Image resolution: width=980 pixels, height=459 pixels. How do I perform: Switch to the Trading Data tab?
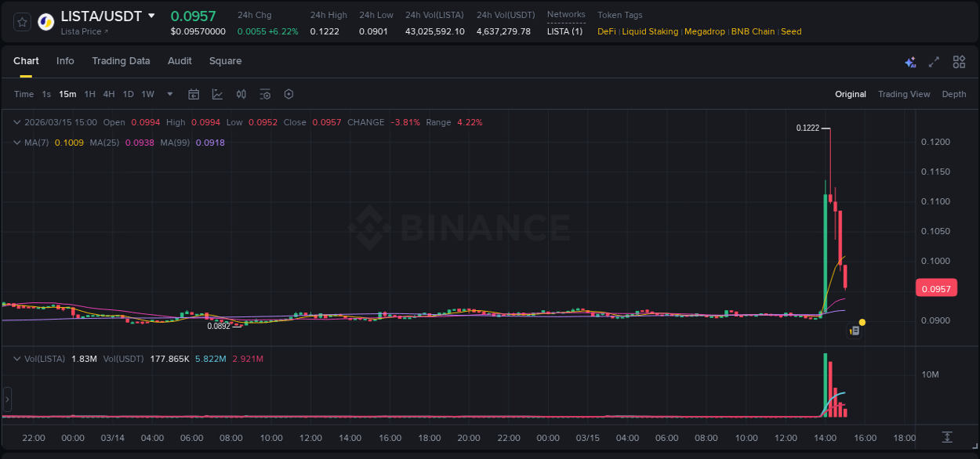(121, 61)
